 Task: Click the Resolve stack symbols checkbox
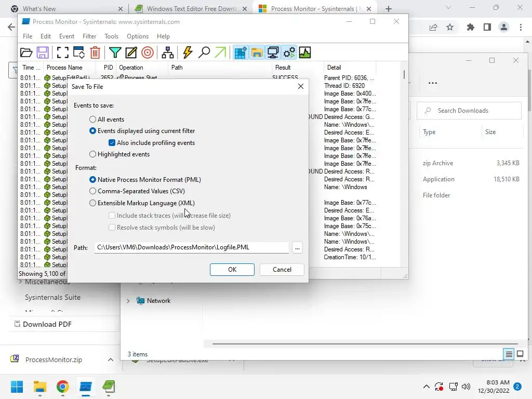coord(112,228)
